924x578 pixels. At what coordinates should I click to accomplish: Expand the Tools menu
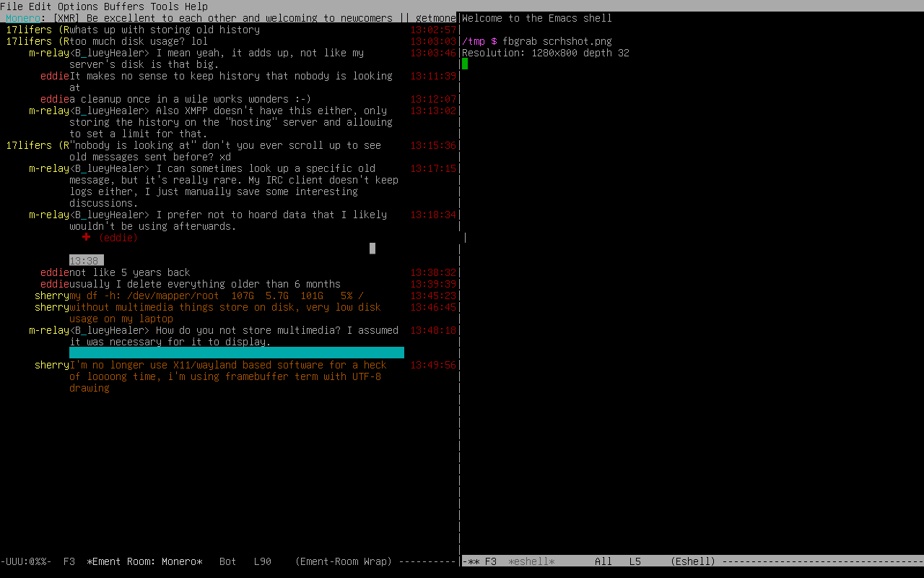tap(165, 7)
